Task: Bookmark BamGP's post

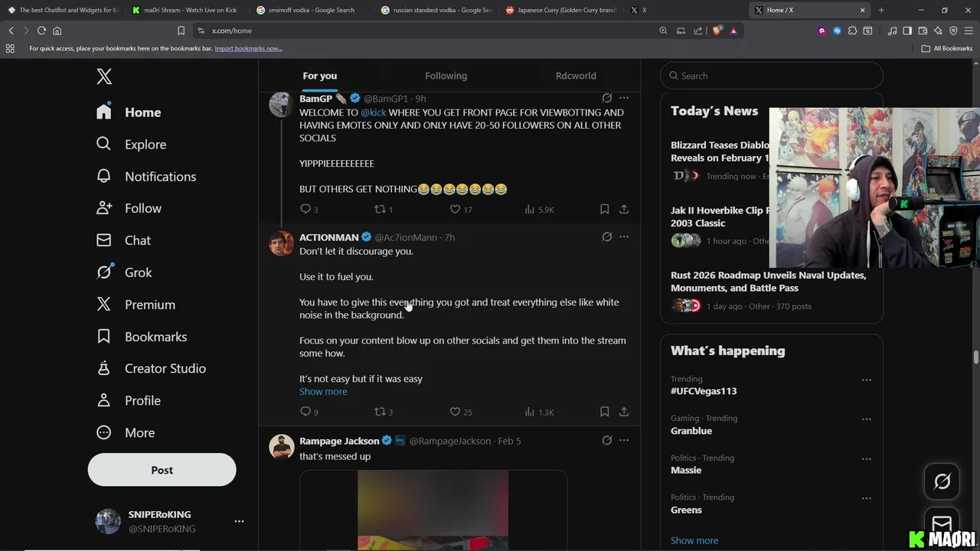Action: click(x=604, y=209)
